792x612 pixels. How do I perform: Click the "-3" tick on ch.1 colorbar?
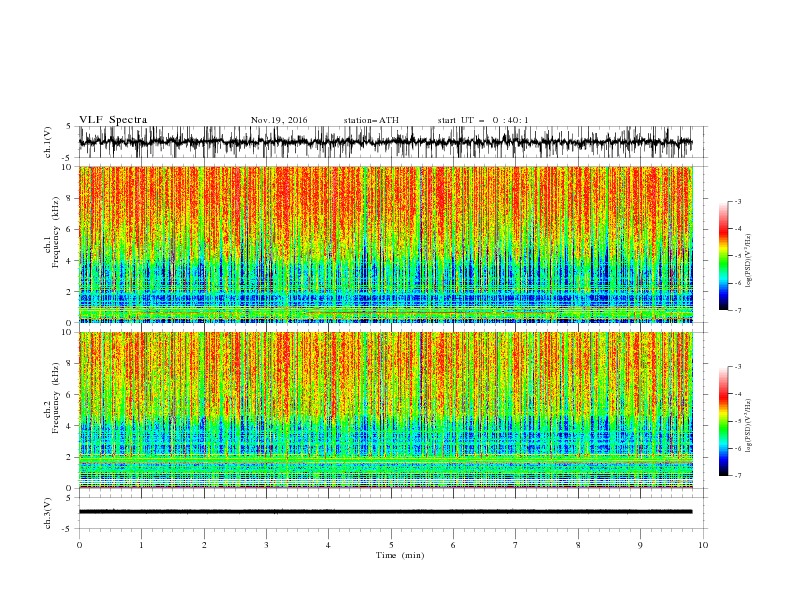pos(738,201)
